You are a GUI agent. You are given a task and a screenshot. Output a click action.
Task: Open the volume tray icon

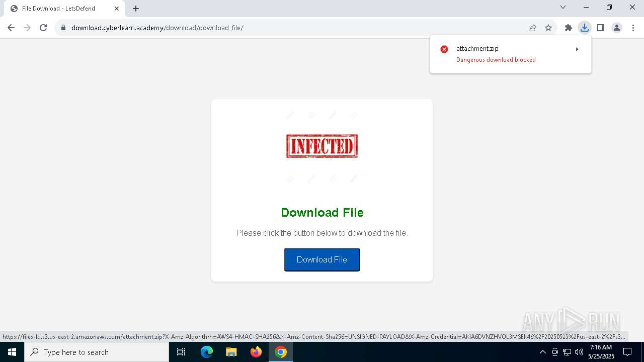[579, 352]
